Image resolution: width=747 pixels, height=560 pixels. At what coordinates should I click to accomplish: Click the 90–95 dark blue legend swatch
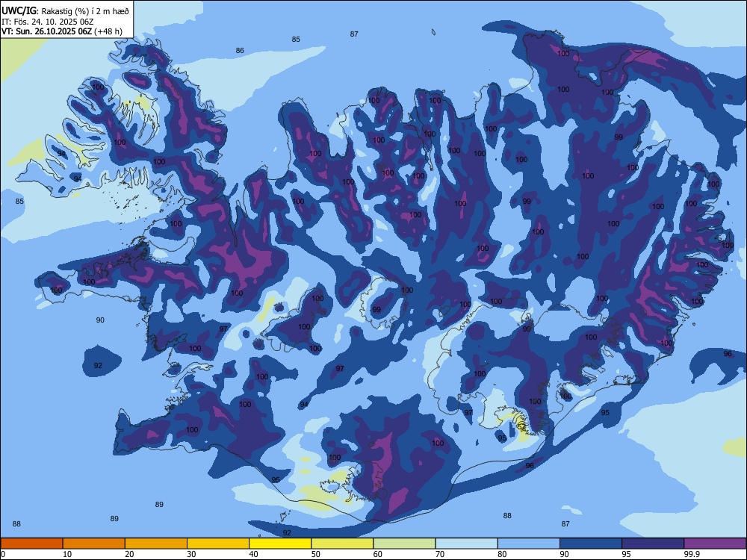pos(591,544)
